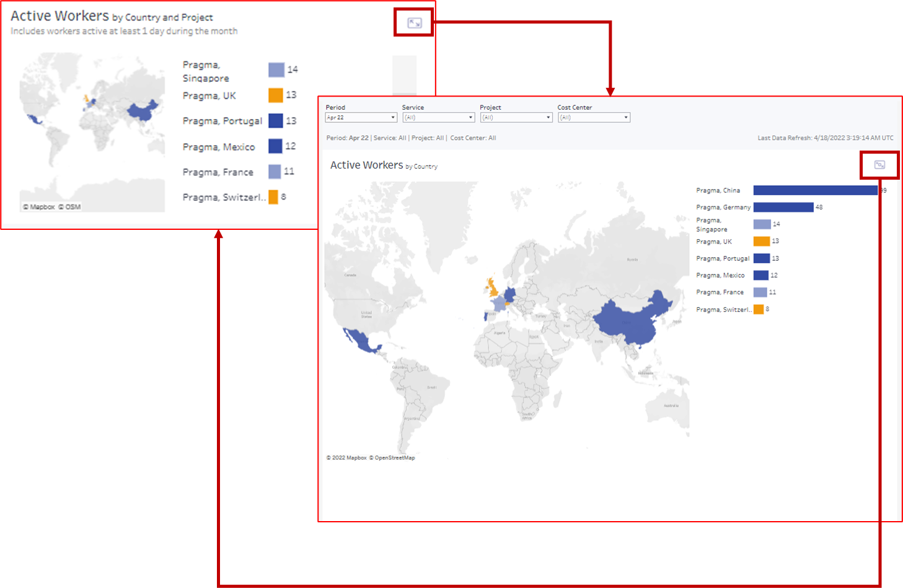Open the © OpenStreetMap attribution on large map
This screenshot has height=588, width=903.
pos(393,457)
